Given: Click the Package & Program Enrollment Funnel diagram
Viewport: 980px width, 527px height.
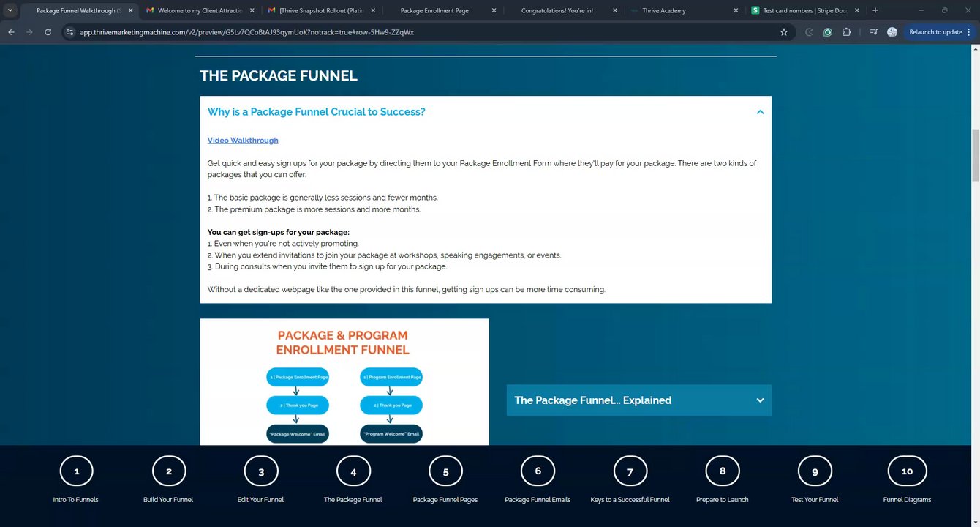Looking at the screenshot, I should [344, 382].
